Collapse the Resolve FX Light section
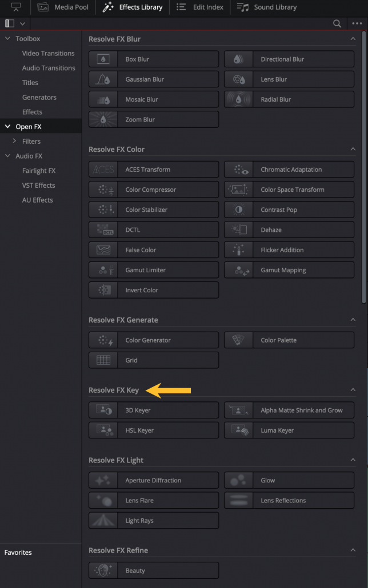Image resolution: width=368 pixels, height=588 pixels. [353, 460]
